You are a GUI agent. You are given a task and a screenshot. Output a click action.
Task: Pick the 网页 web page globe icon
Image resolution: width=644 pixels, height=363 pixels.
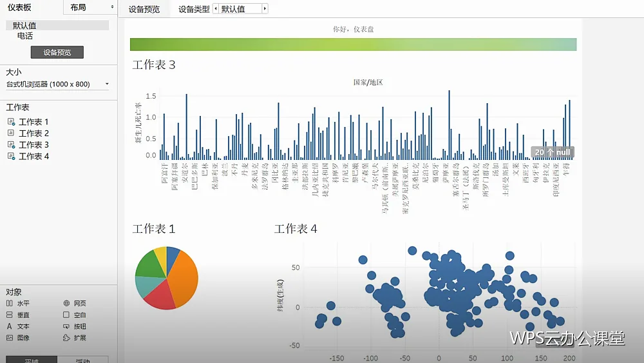pos(66,303)
